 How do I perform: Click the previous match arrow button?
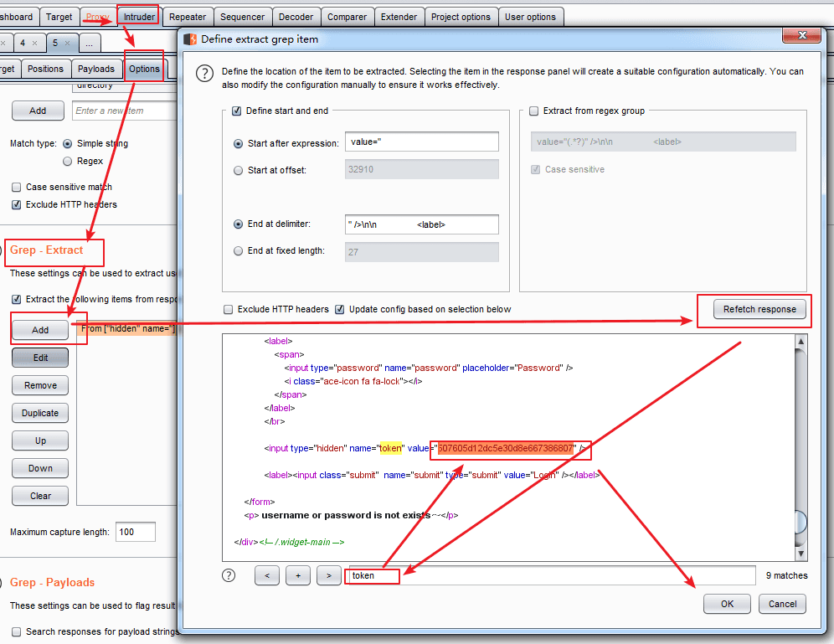click(x=267, y=575)
